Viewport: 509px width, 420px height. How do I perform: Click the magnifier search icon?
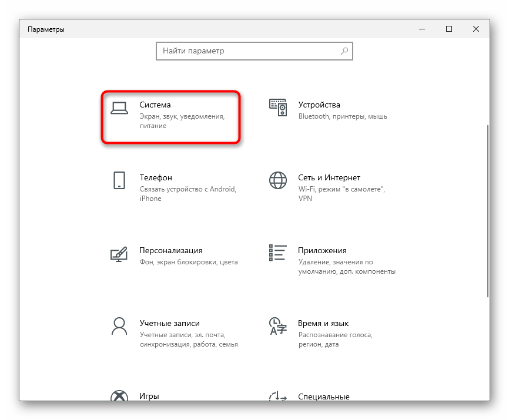click(x=345, y=51)
